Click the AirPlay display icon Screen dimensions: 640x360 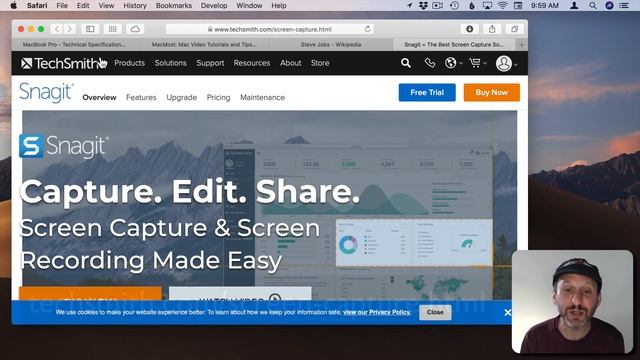(487, 5)
